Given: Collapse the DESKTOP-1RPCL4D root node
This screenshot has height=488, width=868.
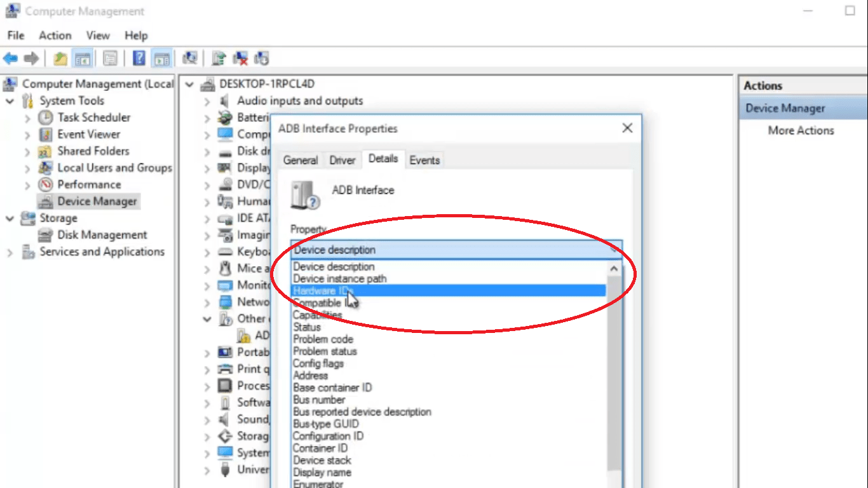Looking at the screenshot, I should pos(190,84).
